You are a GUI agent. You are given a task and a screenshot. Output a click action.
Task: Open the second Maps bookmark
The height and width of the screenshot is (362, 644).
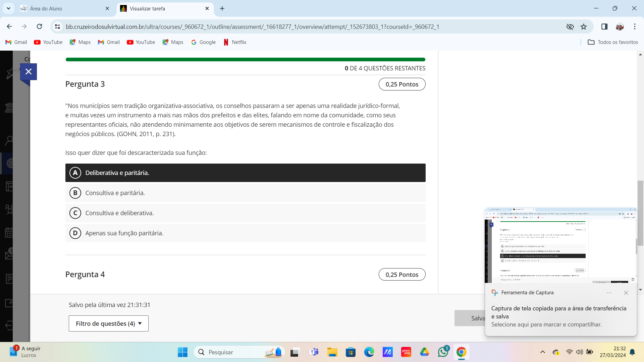[x=173, y=42]
